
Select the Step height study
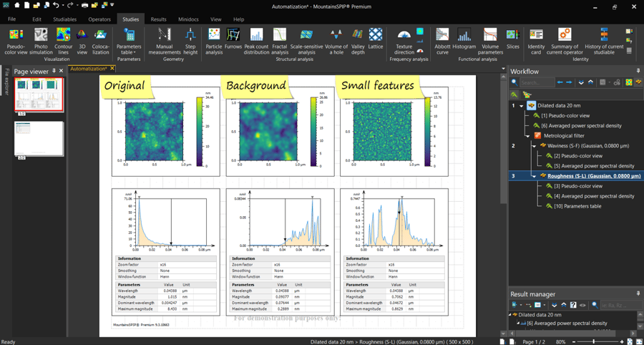point(190,41)
